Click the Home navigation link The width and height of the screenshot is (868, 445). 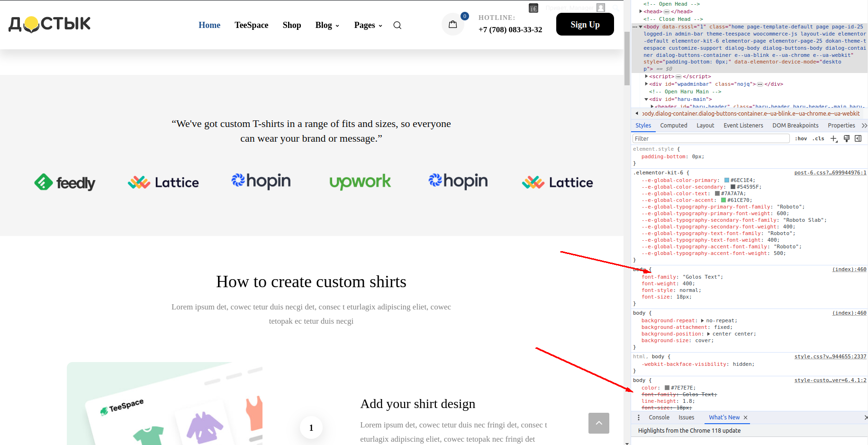click(x=209, y=25)
